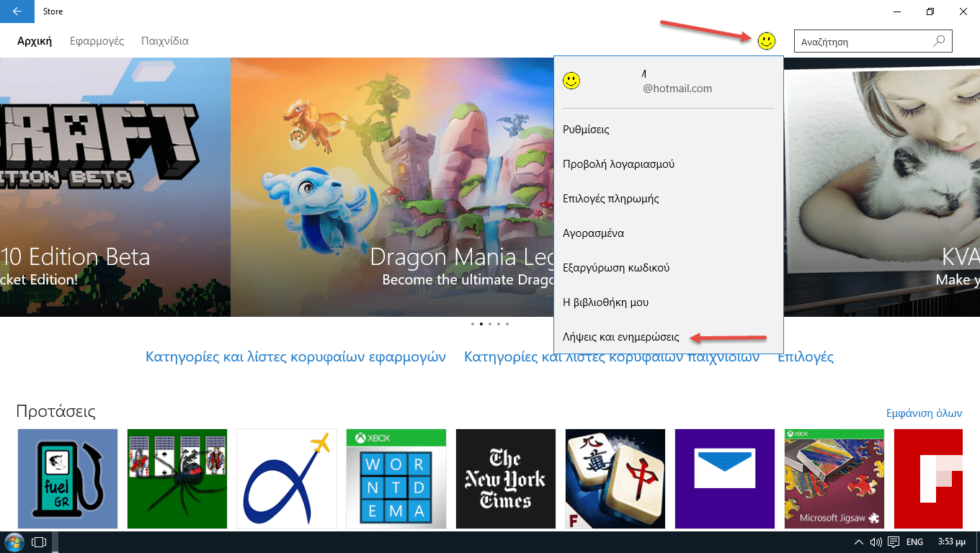Click the search magnifier icon
980x553 pixels.
pyautogui.click(x=939, y=41)
